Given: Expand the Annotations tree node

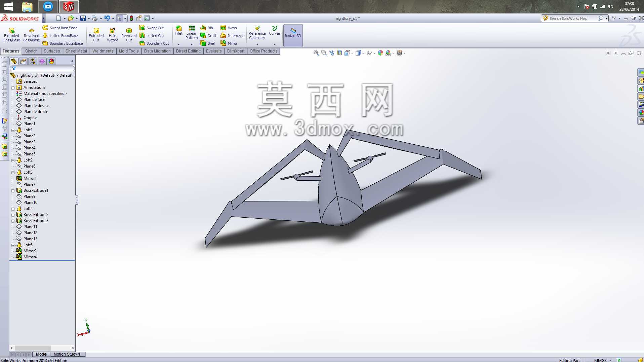Looking at the screenshot, I should coord(13,87).
